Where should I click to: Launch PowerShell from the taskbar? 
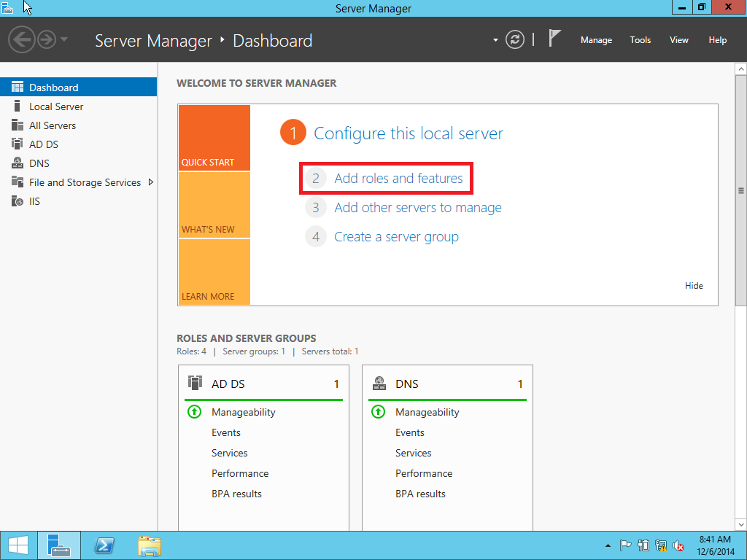click(104, 545)
